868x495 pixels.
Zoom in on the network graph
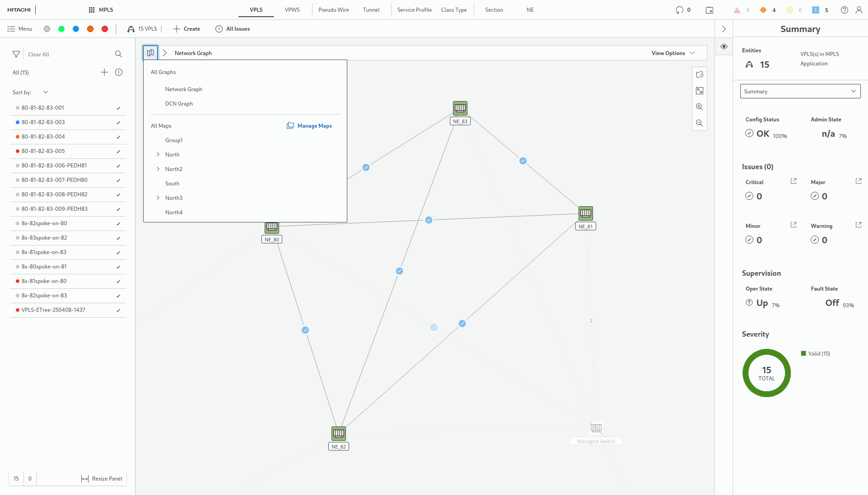[699, 107]
